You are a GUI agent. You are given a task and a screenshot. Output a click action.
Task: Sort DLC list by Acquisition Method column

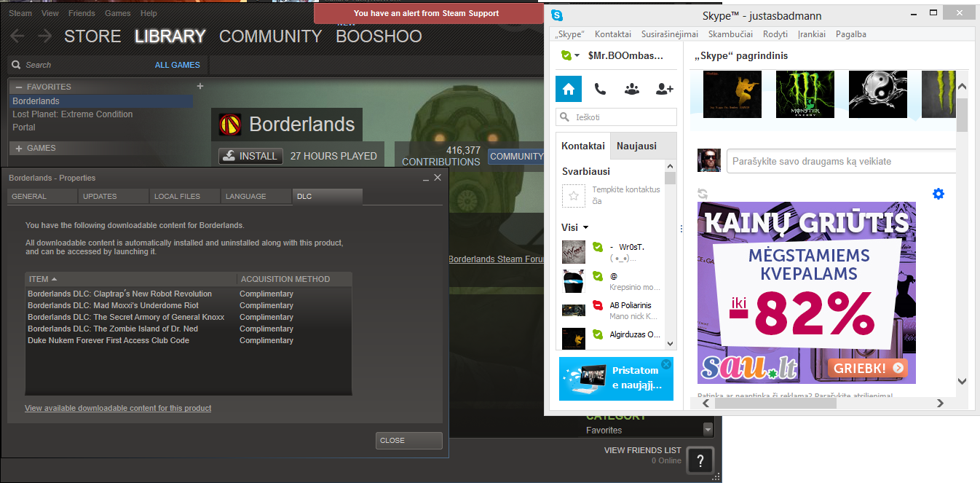[x=294, y=279]
